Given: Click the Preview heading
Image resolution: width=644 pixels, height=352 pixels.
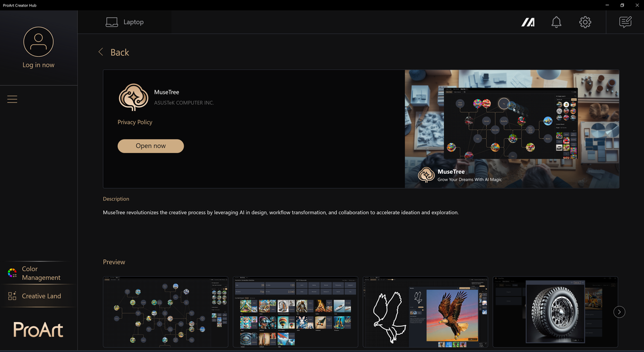Looking at the screenshot, I should pos(114,262).
